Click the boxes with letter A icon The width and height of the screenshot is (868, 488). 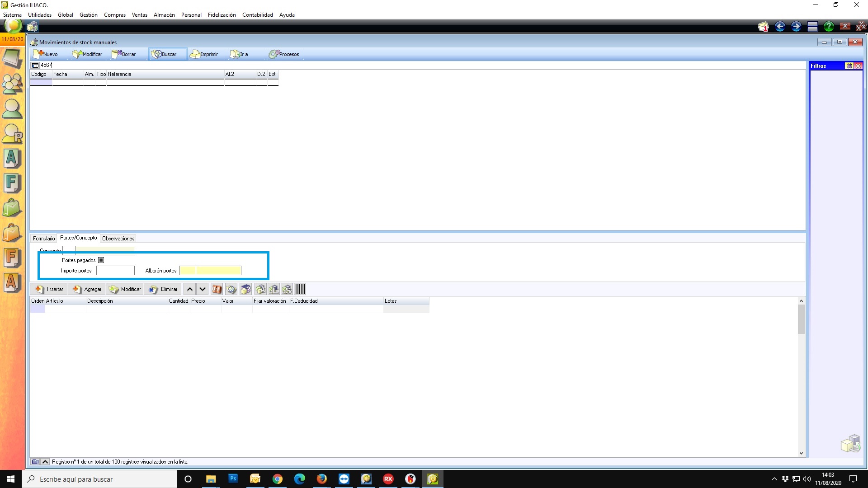(260, 289)
